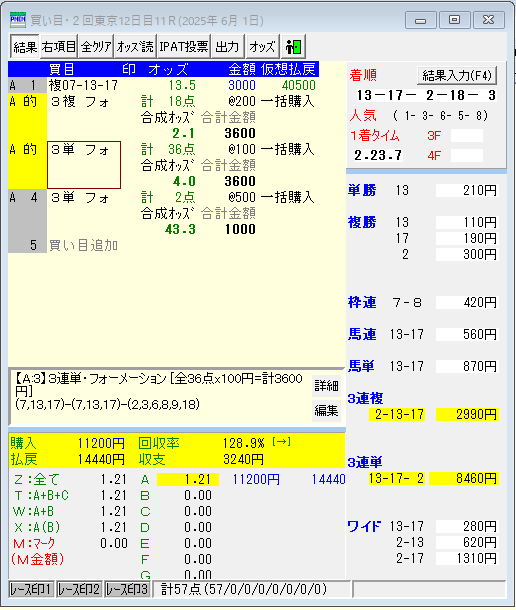
Task: Switch to レース印1 tab
Action: [31, 589]
